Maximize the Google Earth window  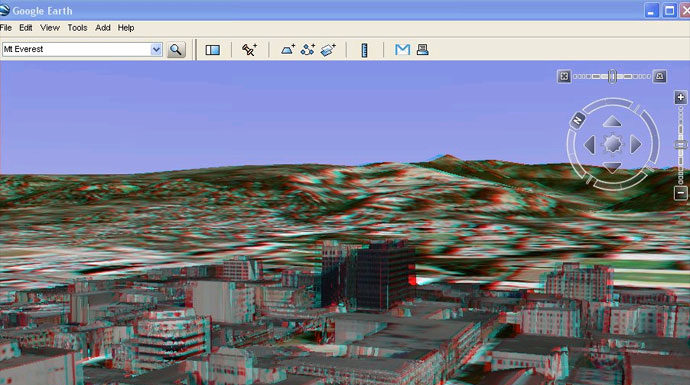pyautogui.click(x=670, y=11)
